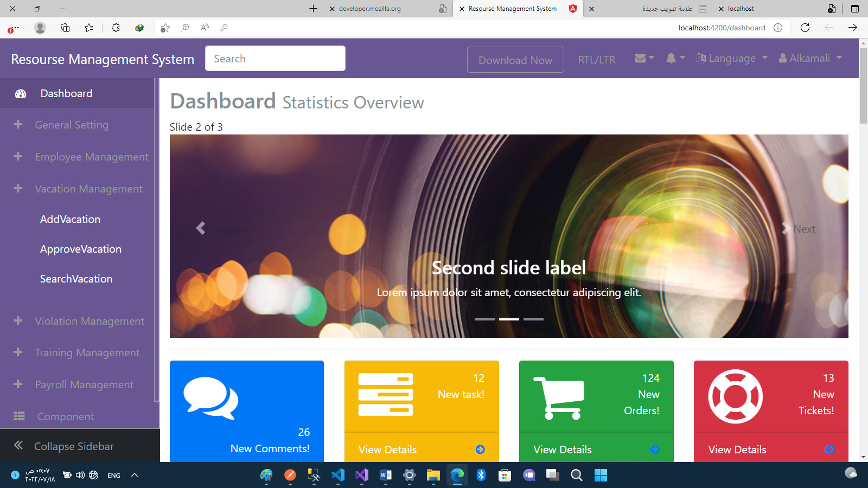Open Visual Studio from the taskbar

362,476
